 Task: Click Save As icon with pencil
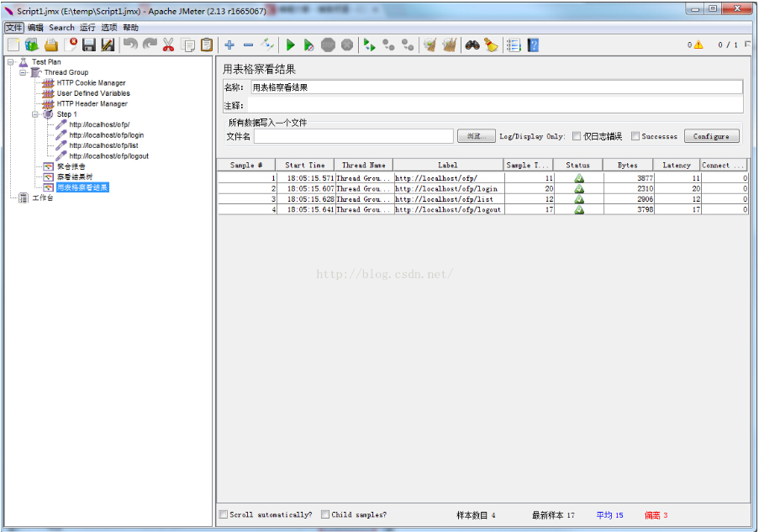(x=108, y=45)
